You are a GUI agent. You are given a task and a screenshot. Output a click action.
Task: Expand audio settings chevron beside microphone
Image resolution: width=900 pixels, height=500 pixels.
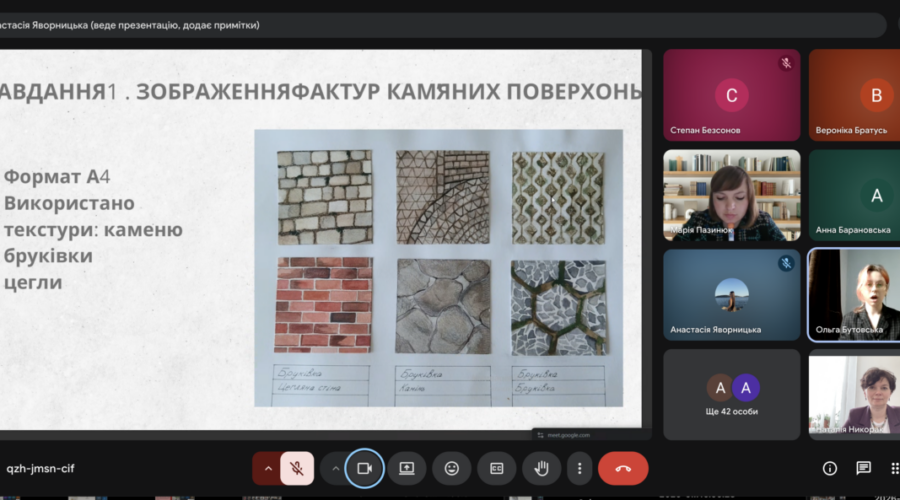coord(267,468)
